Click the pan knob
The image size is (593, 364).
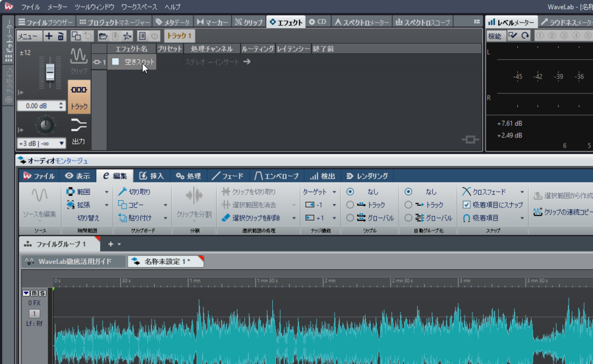pyautogui.click(x=45, y=125)
